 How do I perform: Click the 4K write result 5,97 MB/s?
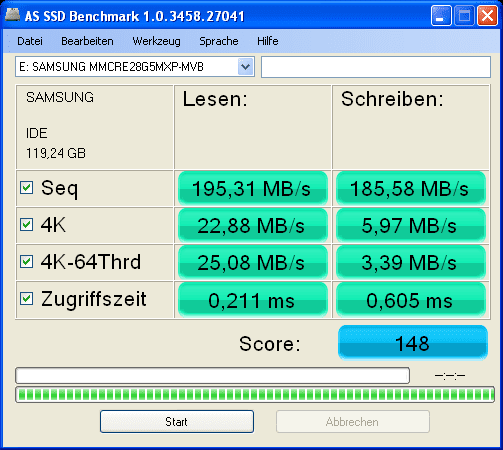pyautogui.click(x=411, y=225)
